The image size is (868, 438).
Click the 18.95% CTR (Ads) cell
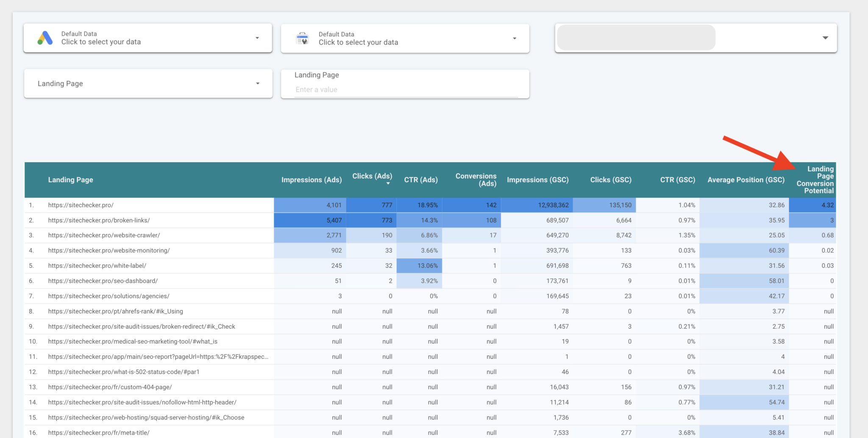(x=420, y=205)
